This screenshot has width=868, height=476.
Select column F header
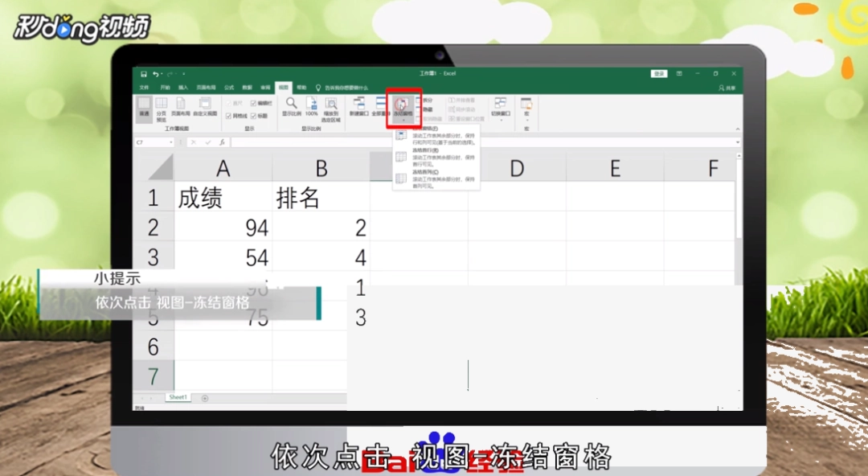coord(700,167)
